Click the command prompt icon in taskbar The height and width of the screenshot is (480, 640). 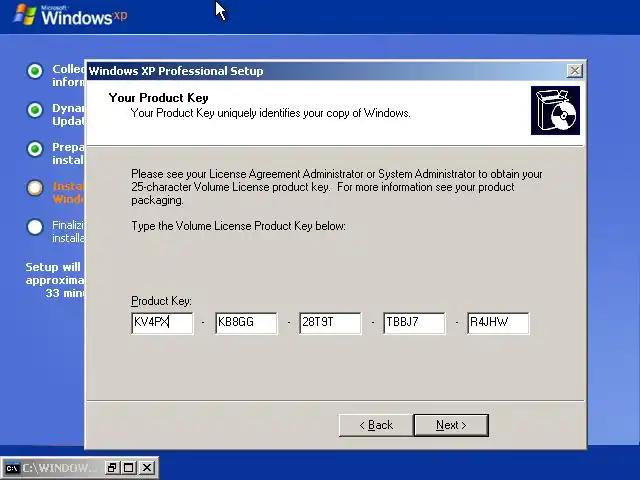coord(12,468)
